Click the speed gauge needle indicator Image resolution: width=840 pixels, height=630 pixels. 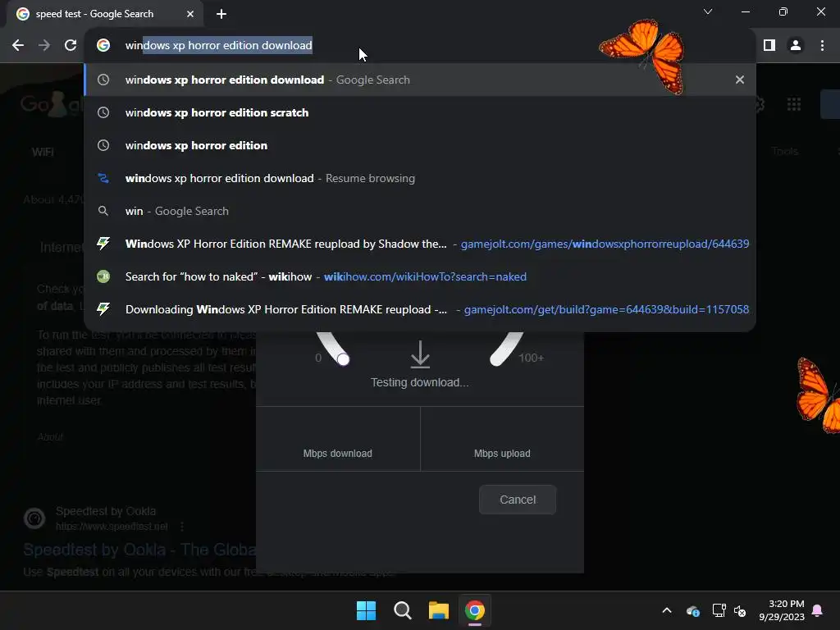344,359
